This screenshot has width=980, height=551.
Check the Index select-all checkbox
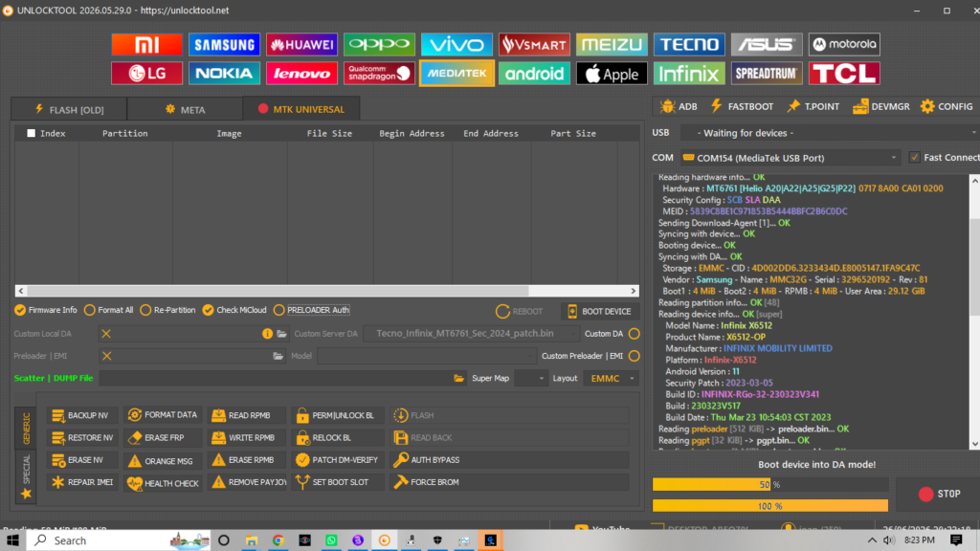pos(31,133)
